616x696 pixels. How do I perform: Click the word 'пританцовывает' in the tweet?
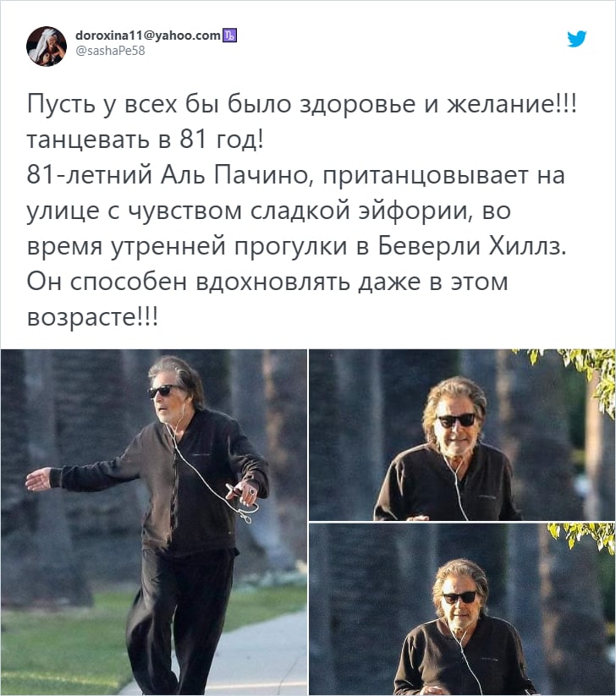point(426,176)
